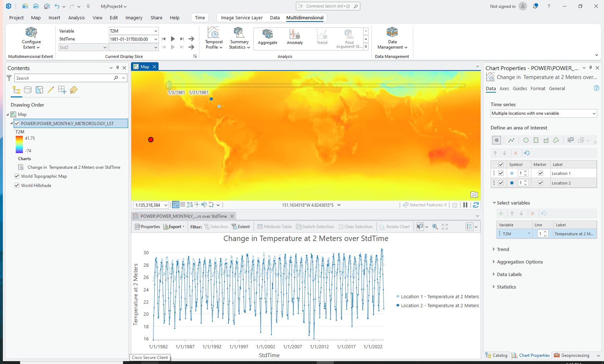Launch the Trend analysis tool
This screenshot has width=604, height=364.
tap(322, 36)
